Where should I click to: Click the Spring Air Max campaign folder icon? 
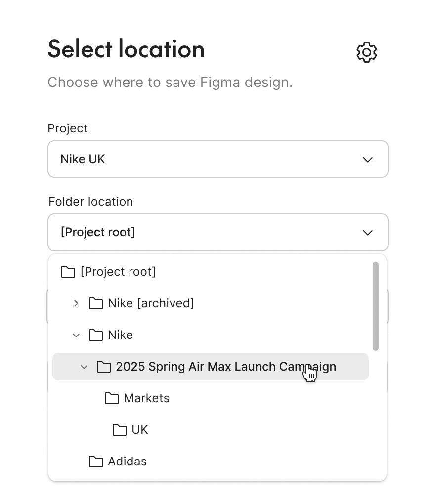point(104,367)
